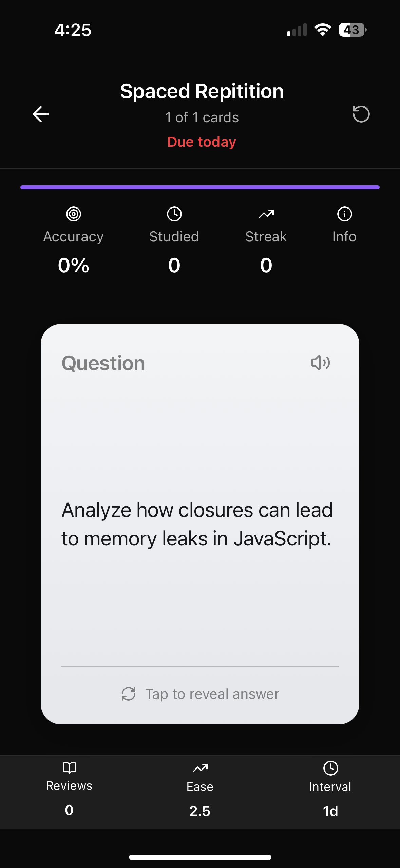Toggle the reveal answer refresh icon
The image size is (400, 868).
point(129,694)
